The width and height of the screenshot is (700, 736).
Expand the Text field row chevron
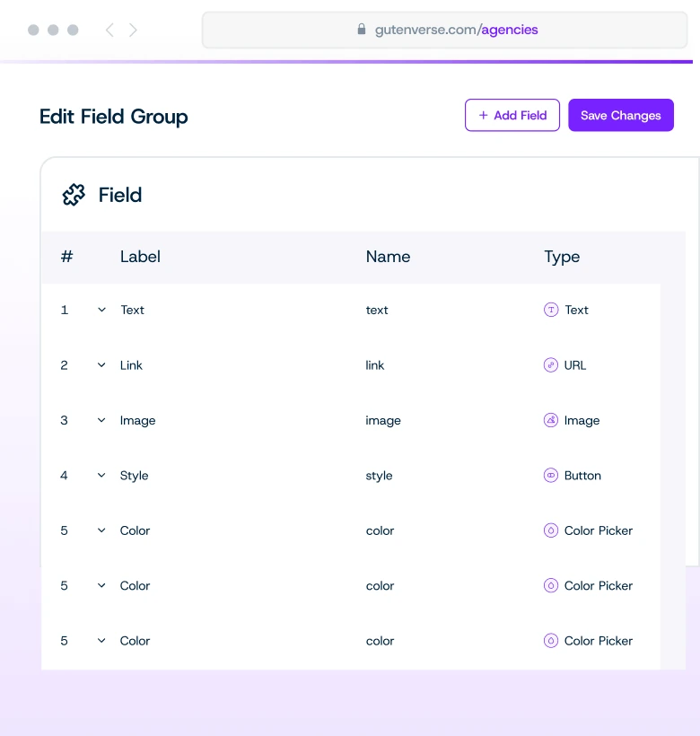(x=101, y=310)
